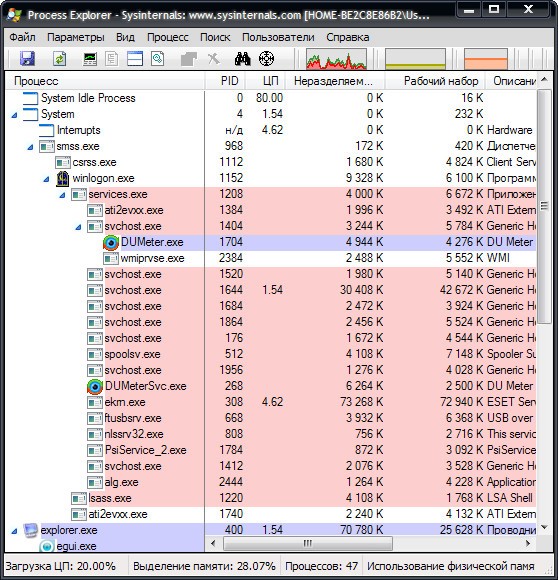The width and height of the screenshot is (558, 580).
Task: Select the ftusbsrv.exe row
Action: click(x=271, y=418)
